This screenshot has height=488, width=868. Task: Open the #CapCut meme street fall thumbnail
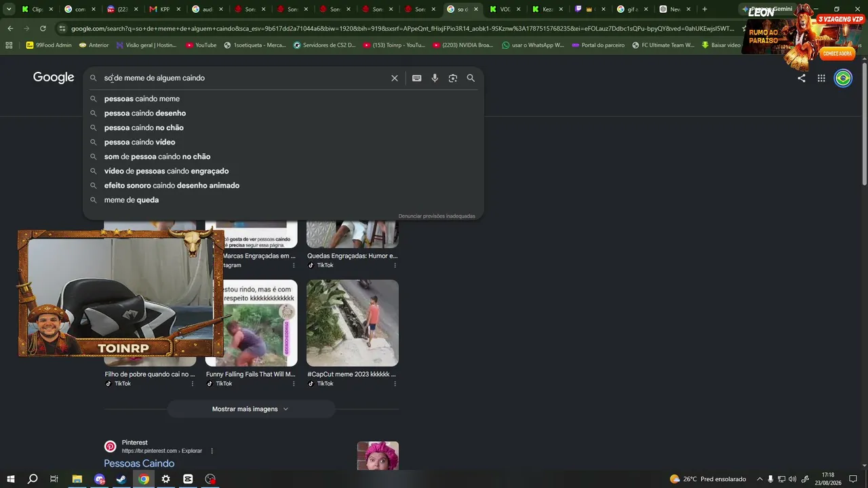tap(353, 323)
